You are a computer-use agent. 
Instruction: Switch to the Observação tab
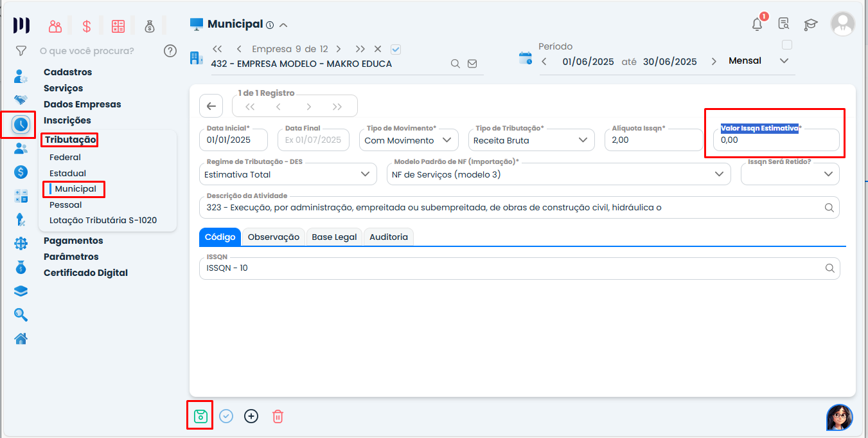tap(274, 237)
